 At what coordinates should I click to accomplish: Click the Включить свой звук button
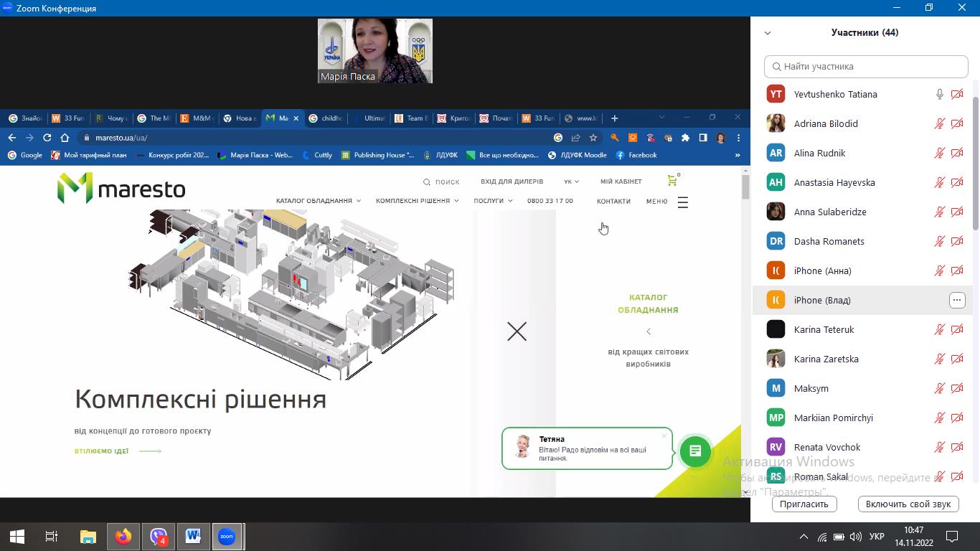[908, 504]
